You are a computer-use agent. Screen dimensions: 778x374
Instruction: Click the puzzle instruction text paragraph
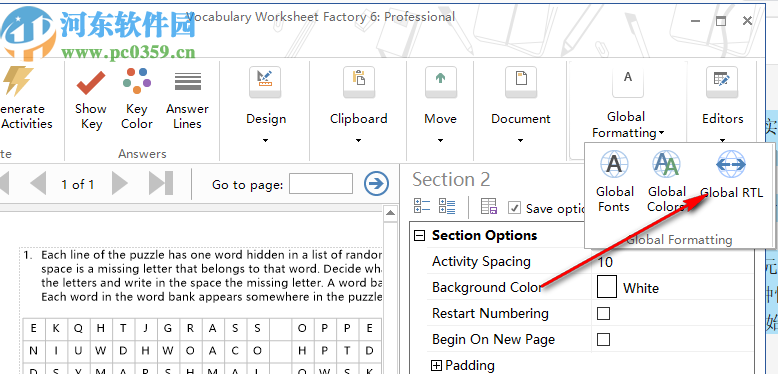(x=211, y=276)
